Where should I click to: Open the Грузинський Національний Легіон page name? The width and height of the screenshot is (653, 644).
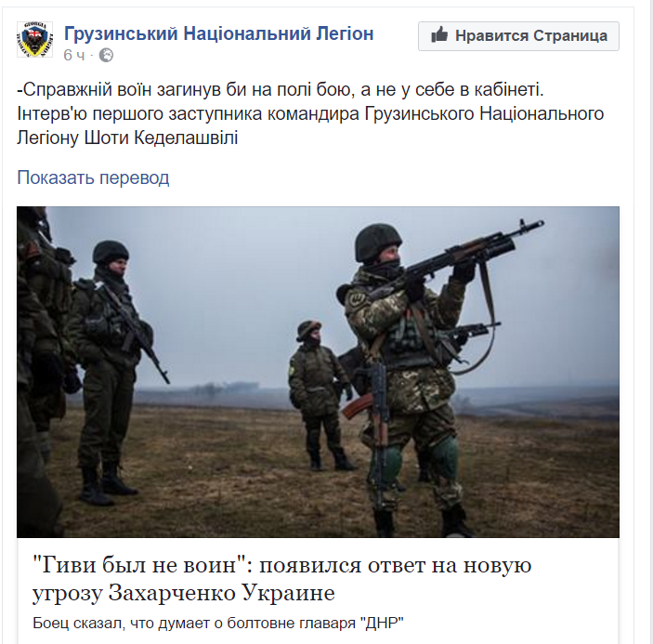[218, 33]
